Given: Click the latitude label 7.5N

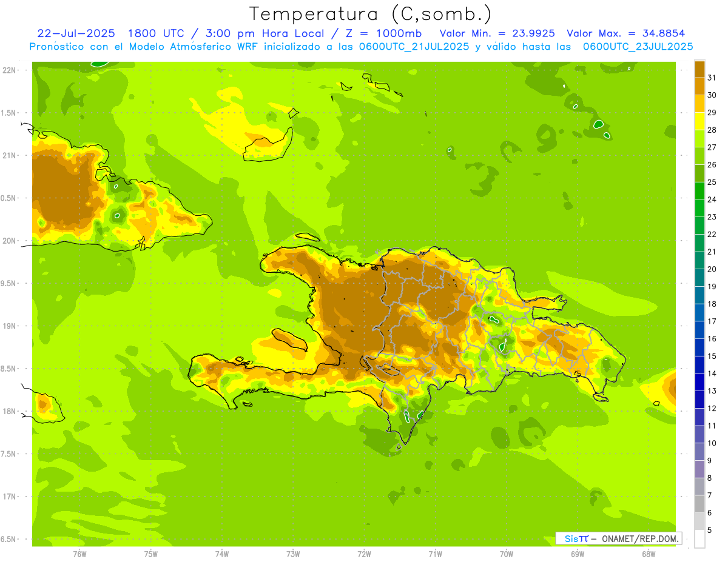Looking at the screenshot, I should 8,454.
